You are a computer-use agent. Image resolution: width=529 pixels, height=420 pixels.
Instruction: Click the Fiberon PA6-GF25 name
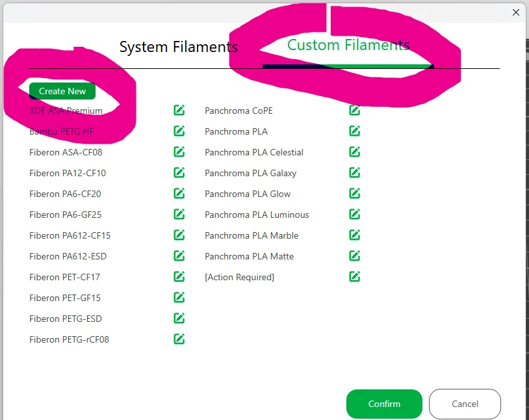tap(66, 215)
